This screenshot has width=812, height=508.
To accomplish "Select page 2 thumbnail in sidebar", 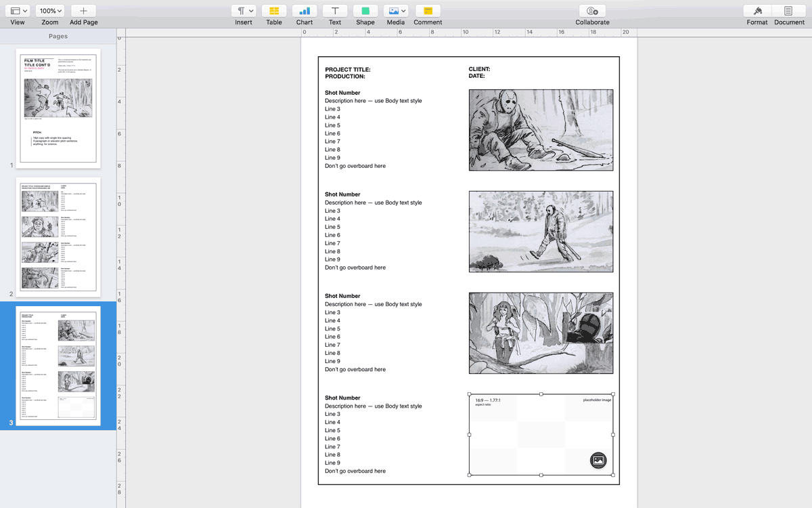I will pos(58,236).
